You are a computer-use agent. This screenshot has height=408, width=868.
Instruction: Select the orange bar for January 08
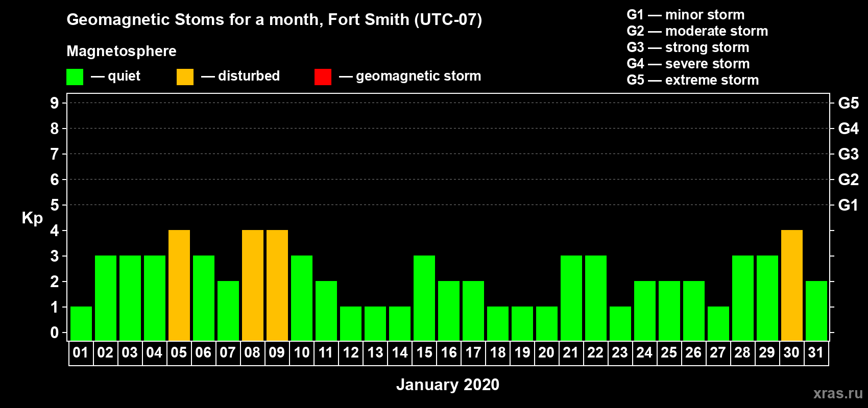tap(253, 285)
